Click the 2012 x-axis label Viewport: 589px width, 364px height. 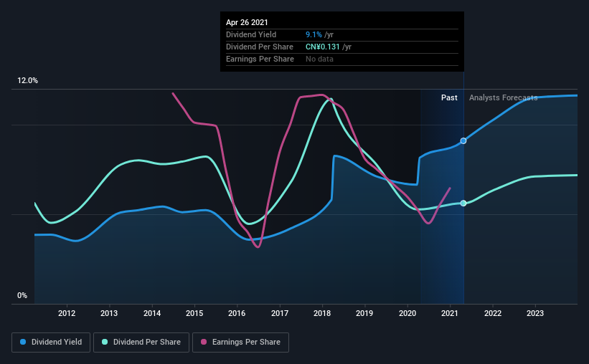point(67,313)
